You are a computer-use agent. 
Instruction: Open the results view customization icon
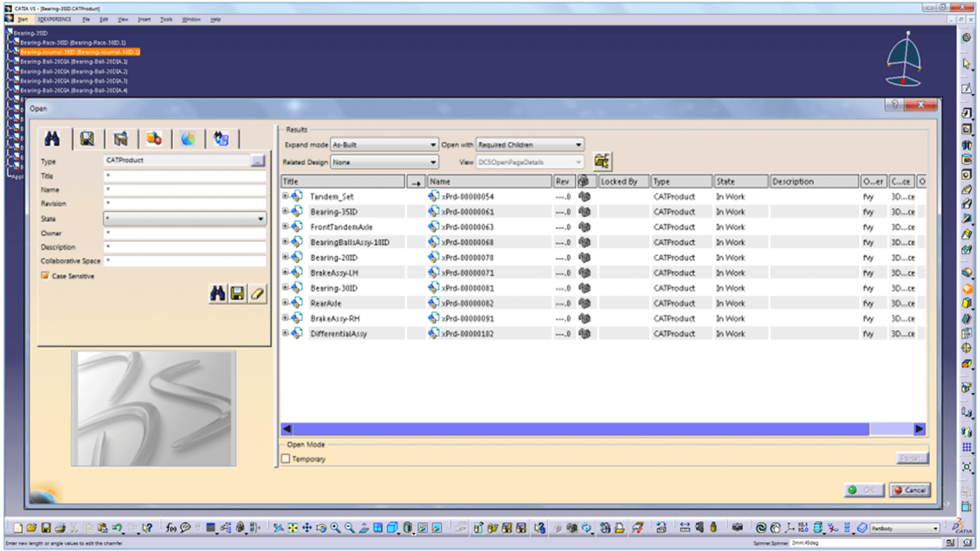click(x=602, y=162)
